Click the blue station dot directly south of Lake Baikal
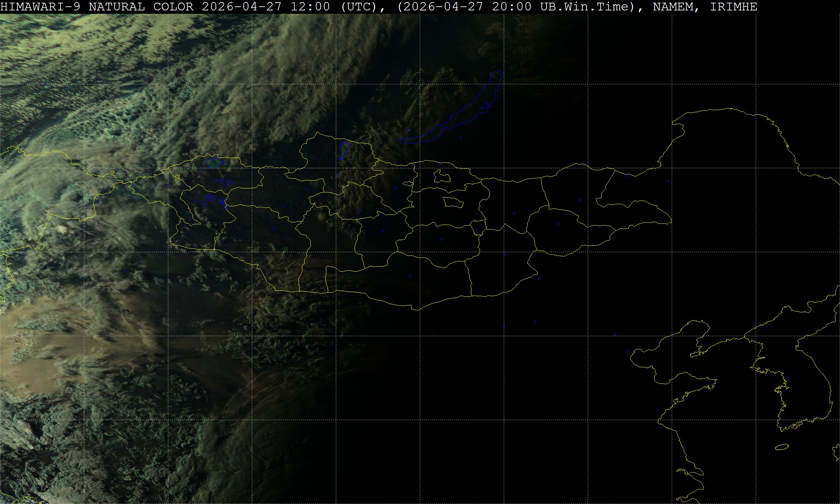The height and width of the screenshot is (504, 840). 461,138
